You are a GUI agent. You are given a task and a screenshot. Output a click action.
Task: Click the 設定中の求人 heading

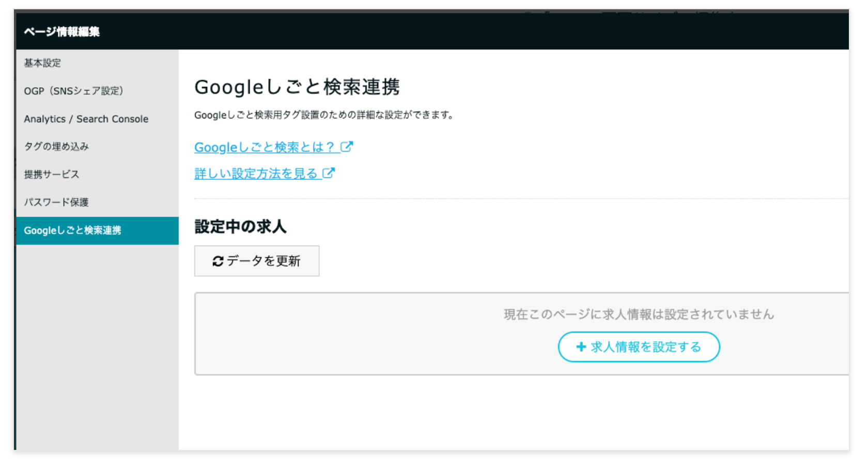point(240,227)
